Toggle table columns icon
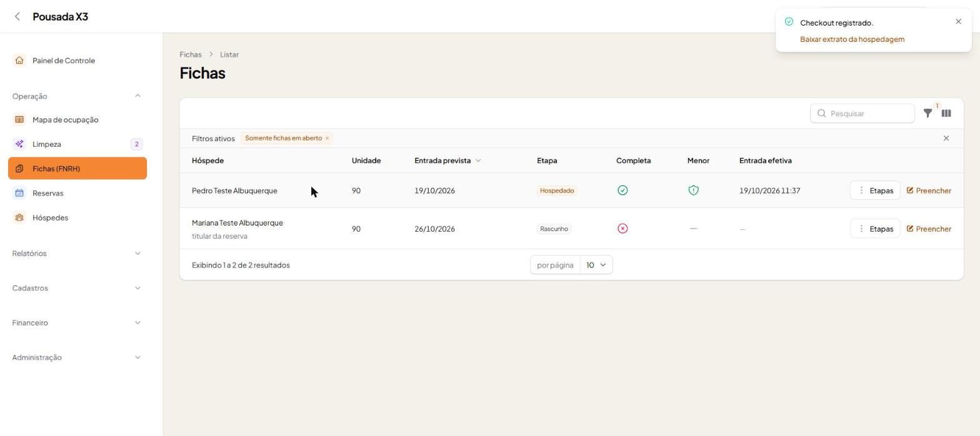Viewport: 980px width, 436px height. (946, 113)
